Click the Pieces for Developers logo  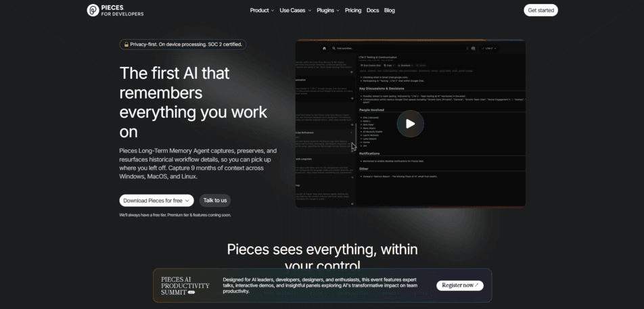tap(116, 10)
